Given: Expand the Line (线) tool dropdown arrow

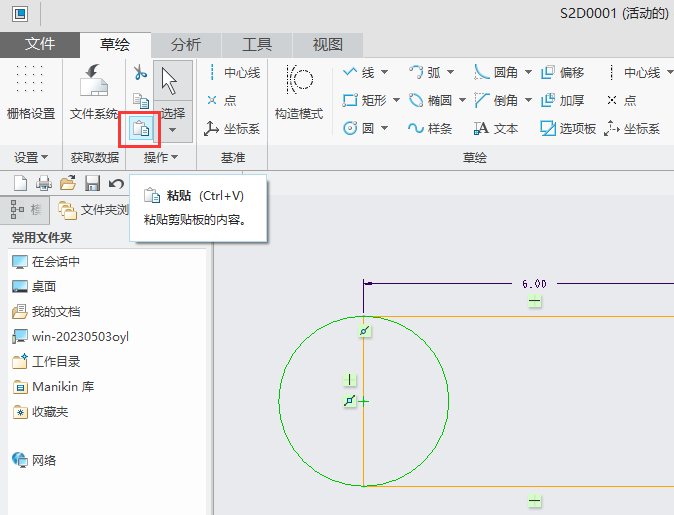Looking at the screenshot, I should click(384, 72).
